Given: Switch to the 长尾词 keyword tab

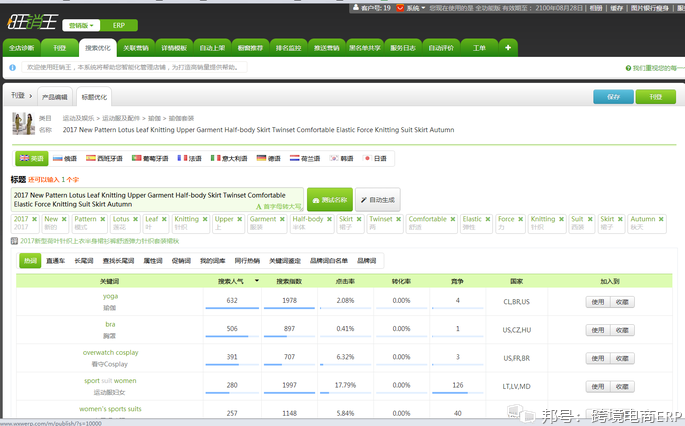Looking at the screenshot, I should tap(84, 260).
